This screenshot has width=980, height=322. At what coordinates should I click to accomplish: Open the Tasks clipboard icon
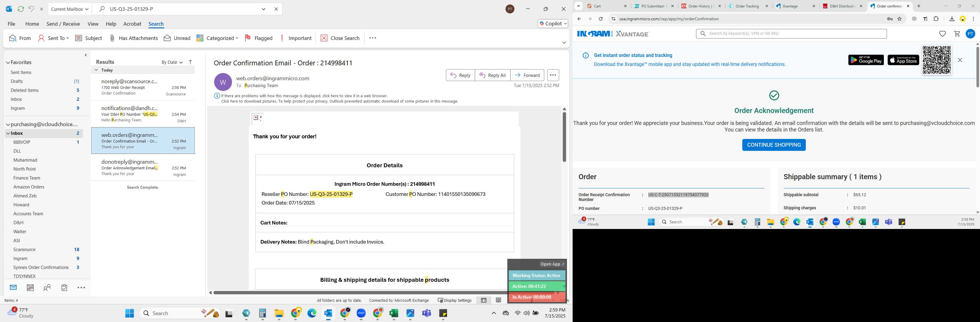[64, 288]
